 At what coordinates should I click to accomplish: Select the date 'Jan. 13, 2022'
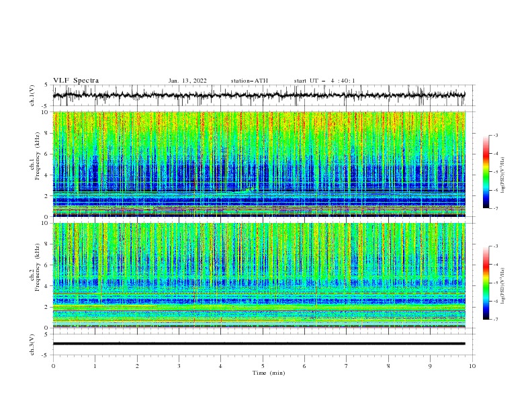point(187,81)
